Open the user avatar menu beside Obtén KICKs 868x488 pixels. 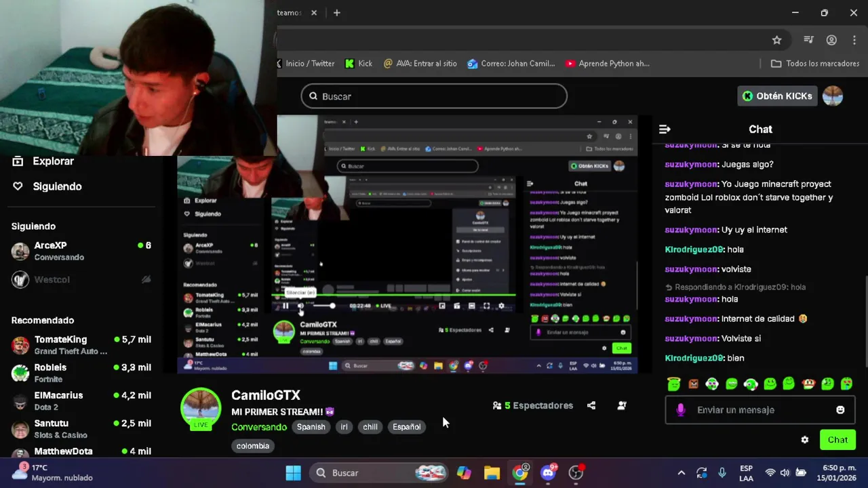833,96
